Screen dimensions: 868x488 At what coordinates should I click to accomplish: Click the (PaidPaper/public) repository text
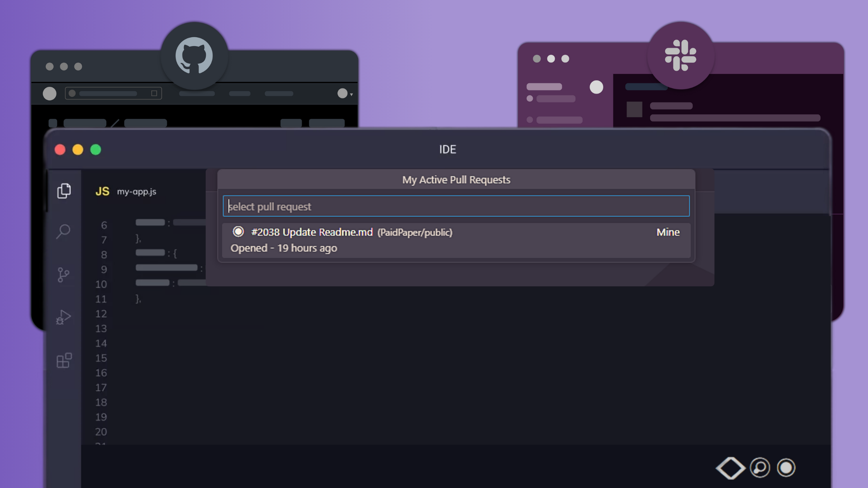(x=415, y=232)
